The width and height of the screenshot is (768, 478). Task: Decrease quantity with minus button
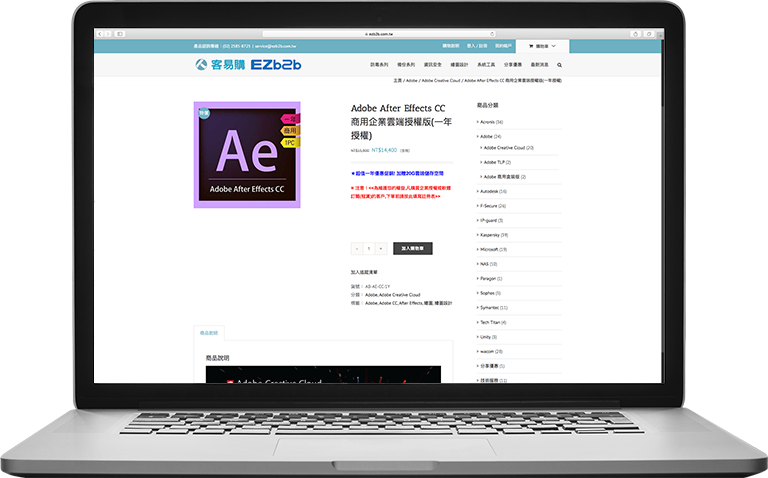pos(357,248)
